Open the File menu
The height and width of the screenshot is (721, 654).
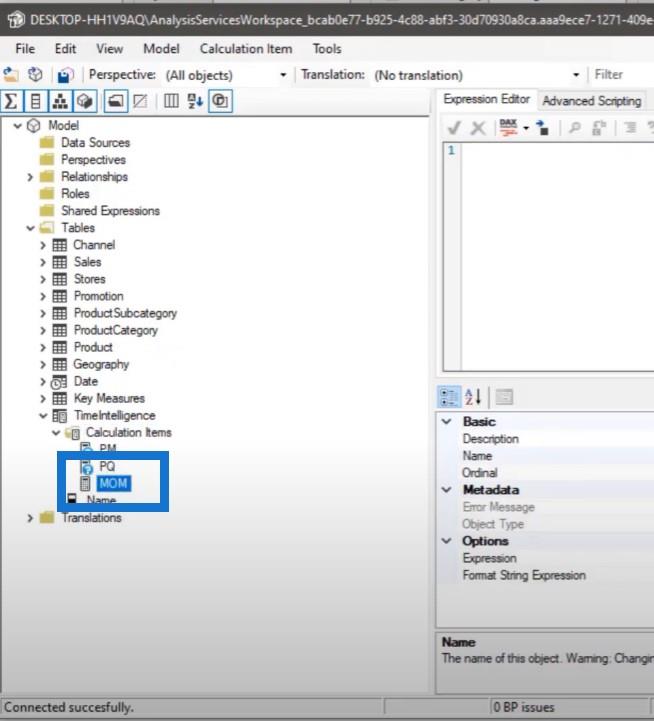pos(25,49)
